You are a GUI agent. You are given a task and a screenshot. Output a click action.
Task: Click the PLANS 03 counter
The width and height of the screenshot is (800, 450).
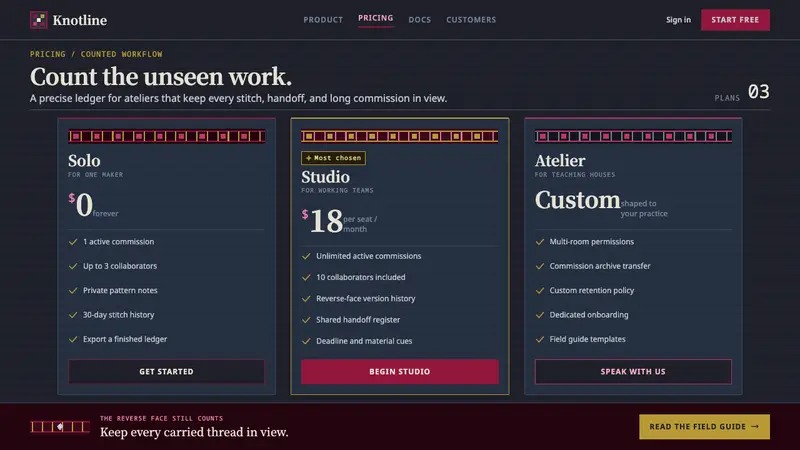pos(742,92)
